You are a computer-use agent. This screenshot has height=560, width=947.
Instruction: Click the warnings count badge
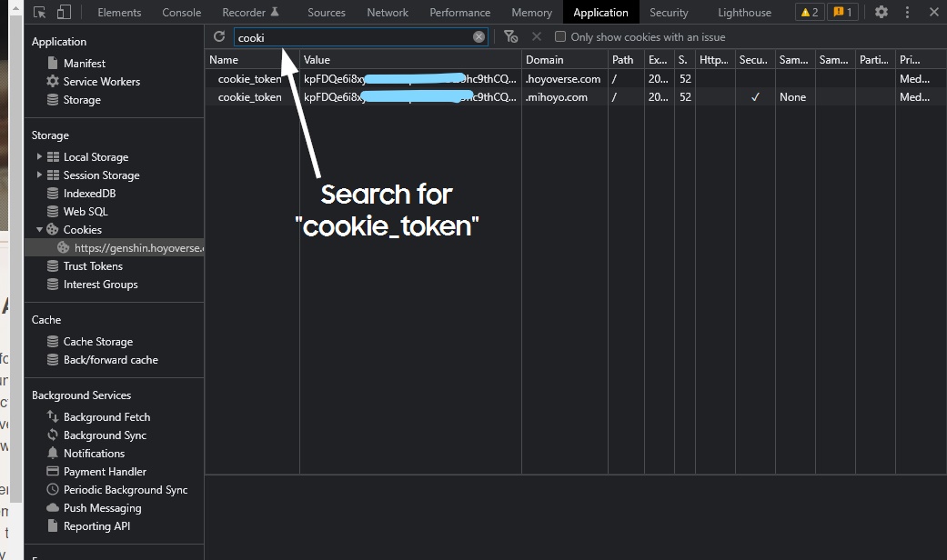pyautogui.click(x=809, y=13)
